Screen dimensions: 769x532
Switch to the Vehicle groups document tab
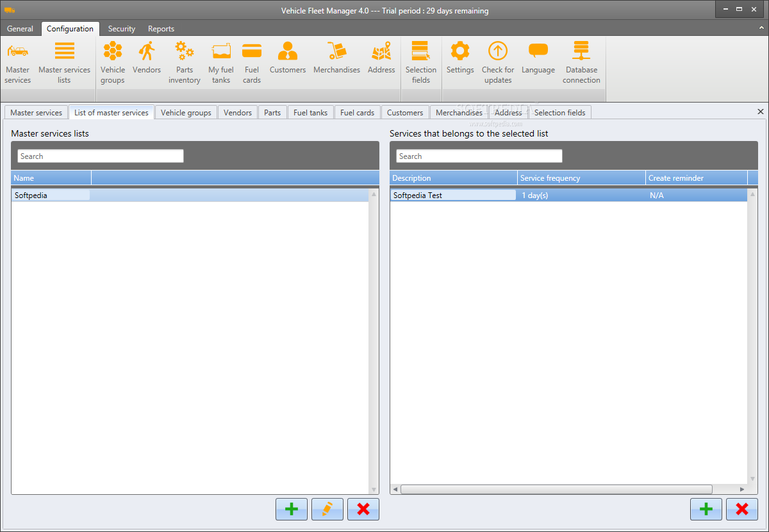[x=186, y=112]
